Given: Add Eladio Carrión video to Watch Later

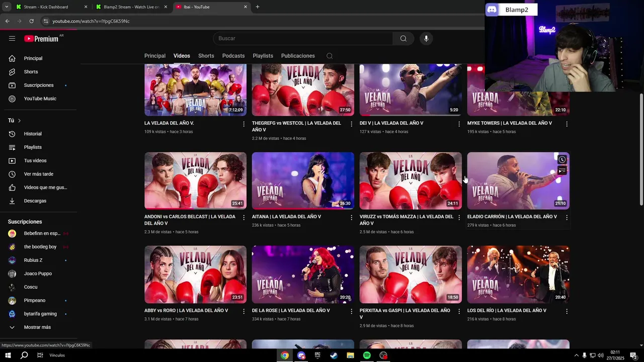Looking at the screenshot, I should click(562, 160).
